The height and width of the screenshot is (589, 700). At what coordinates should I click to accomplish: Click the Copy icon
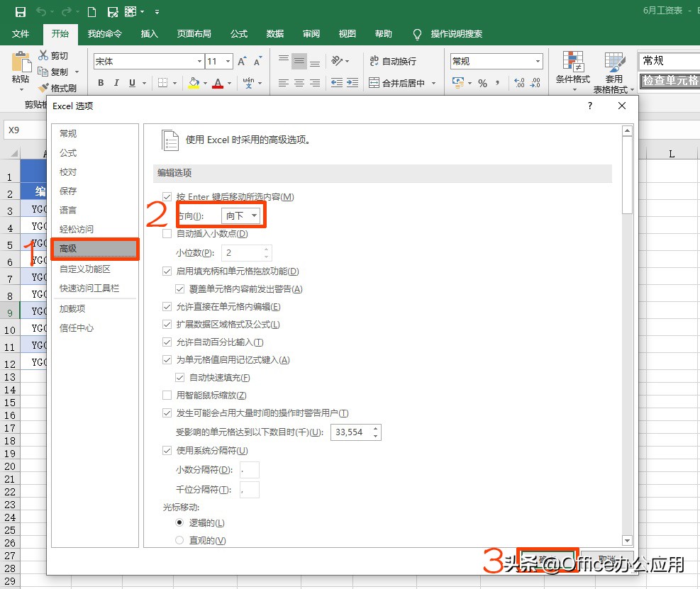pyautogui.click(x=43, y=72)
